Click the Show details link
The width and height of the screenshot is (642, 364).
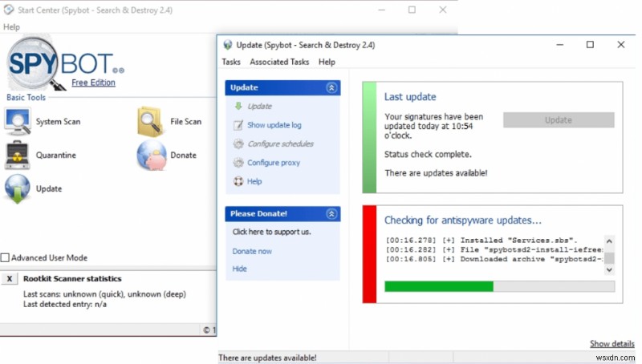612,343
